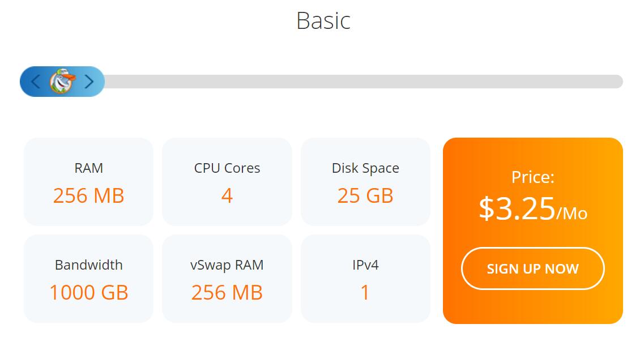The height and width of the screenshot is (341, 644).
Task: Click the SIGN UP NOW button
Action: point(532,268)
